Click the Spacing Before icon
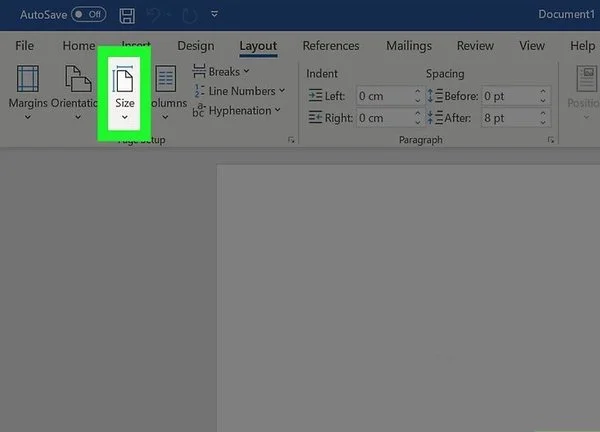The height and width of the screenshot is (432, 600). click(x=435, y=96)
